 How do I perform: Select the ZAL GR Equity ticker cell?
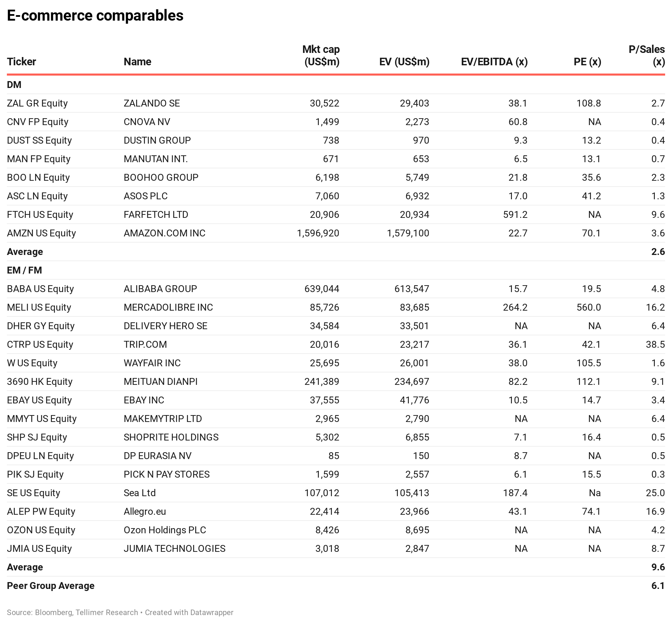click(x=37, y=103)
